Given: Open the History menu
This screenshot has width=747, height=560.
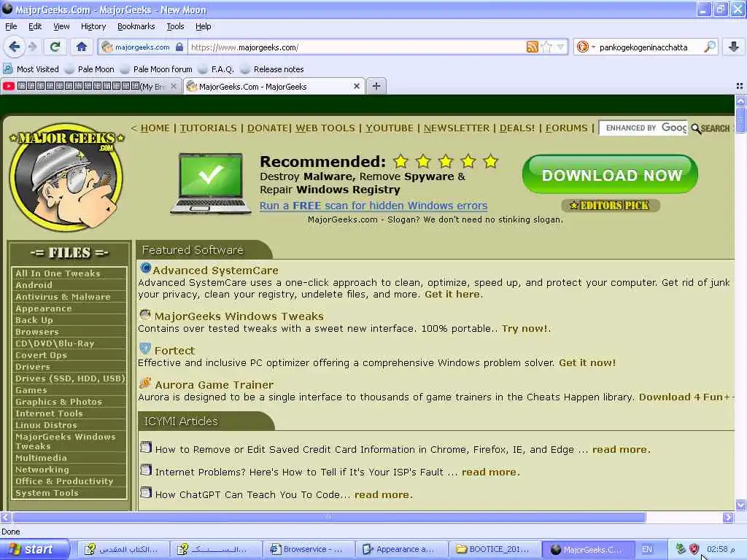Looking at the screenshot, I should pyautogui.click(x=93, y=26).
